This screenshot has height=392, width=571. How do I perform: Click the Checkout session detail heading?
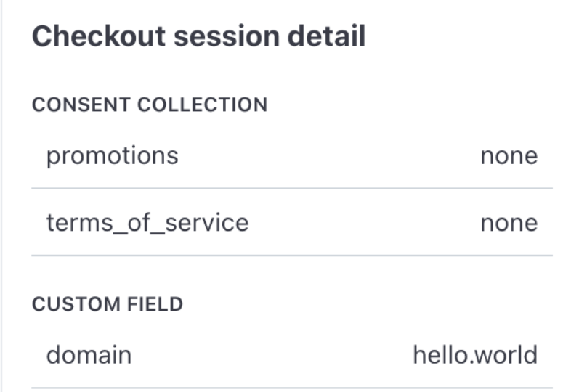(x=198, y=36)
